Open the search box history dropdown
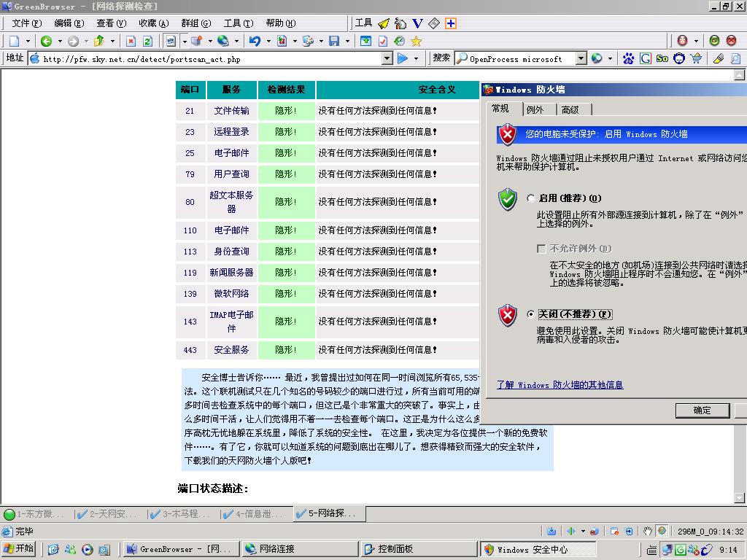 tap(581, 58)
